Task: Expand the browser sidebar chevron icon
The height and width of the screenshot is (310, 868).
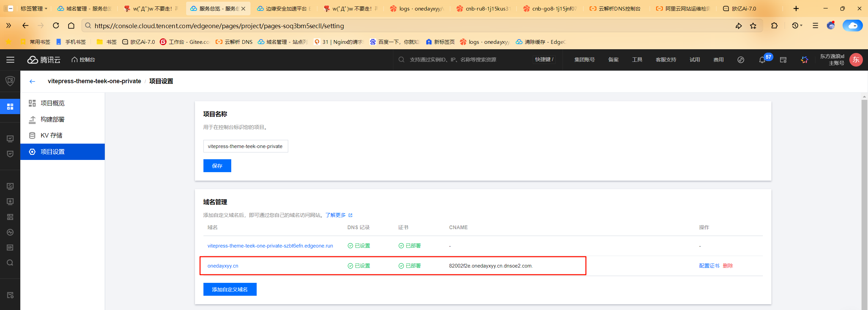Action: pos(8,25)
